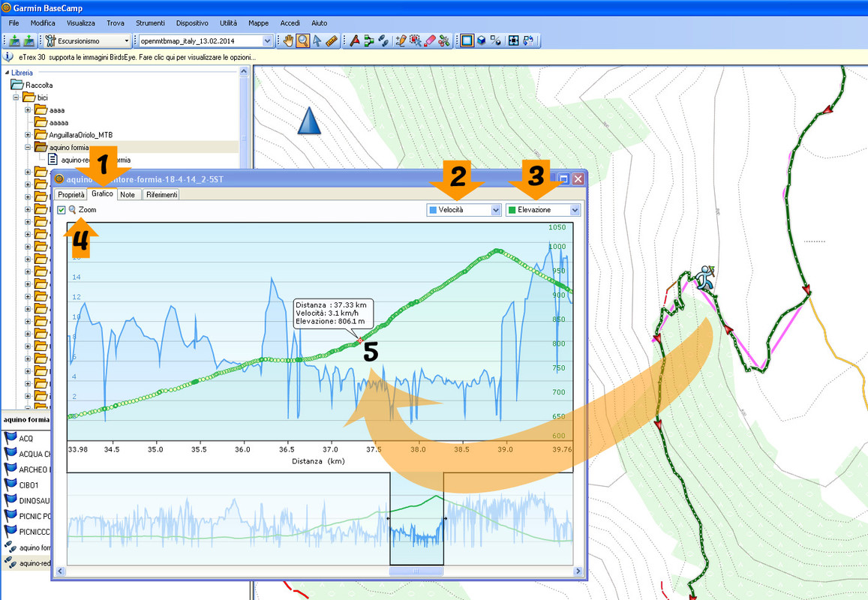
Task: Expand the AnguillaraOriolo_MTB folder node
Action: pos(28,134)
